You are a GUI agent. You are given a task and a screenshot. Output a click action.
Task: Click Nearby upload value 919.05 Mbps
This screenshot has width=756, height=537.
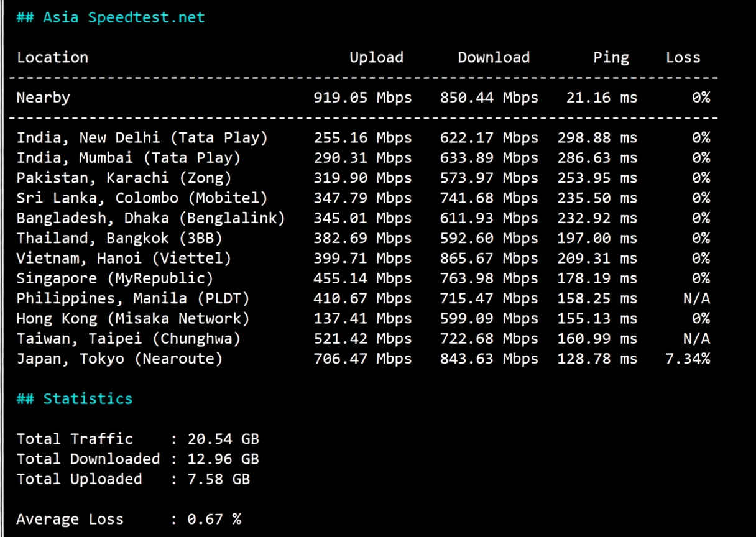tap(362, 98)
